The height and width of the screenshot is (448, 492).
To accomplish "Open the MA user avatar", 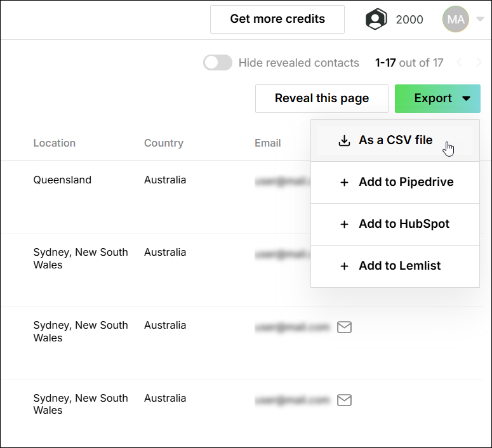I will pos(456,19).
